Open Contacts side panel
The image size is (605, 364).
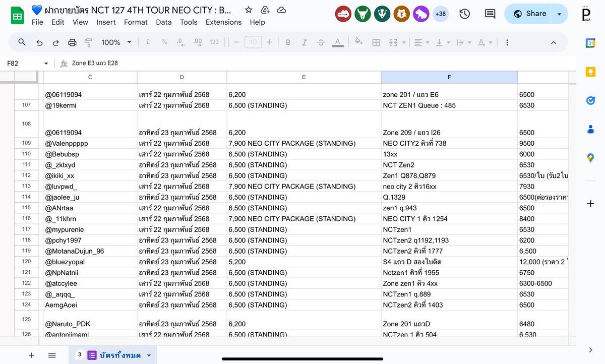[590, 130]
